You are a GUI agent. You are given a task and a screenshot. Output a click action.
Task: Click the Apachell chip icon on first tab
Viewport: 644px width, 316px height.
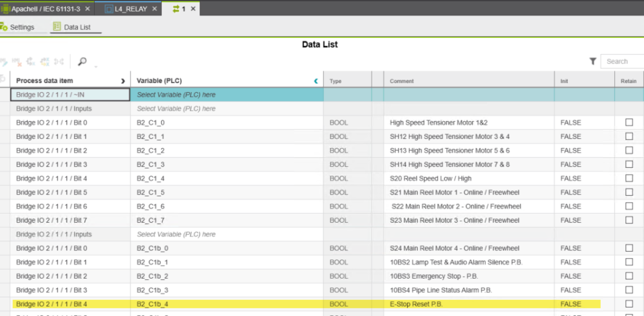5,8
